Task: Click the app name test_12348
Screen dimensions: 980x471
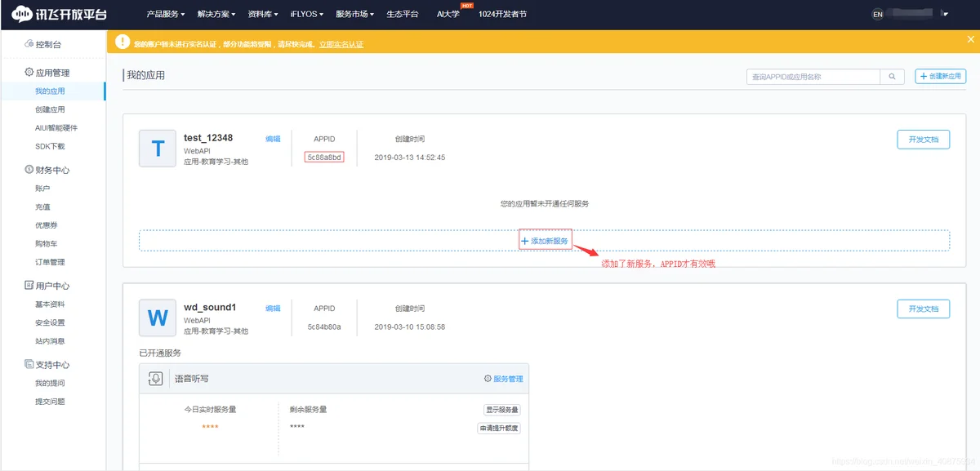Action: (208, 138)
